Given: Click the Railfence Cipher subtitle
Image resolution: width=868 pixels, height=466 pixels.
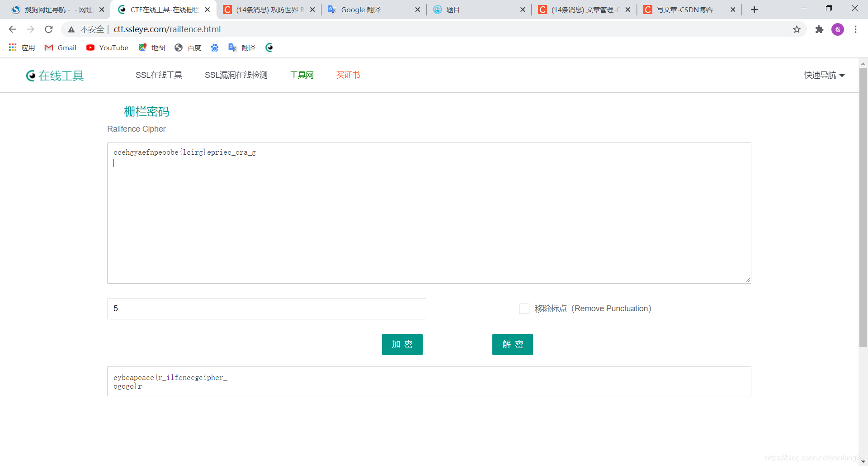Looking at the screenshot, I should coord(137,129).
